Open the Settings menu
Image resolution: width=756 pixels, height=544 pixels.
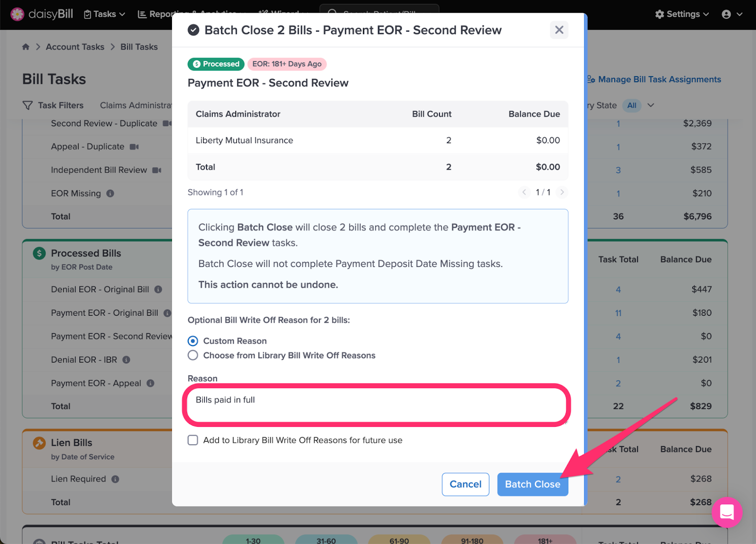(682, 14)
